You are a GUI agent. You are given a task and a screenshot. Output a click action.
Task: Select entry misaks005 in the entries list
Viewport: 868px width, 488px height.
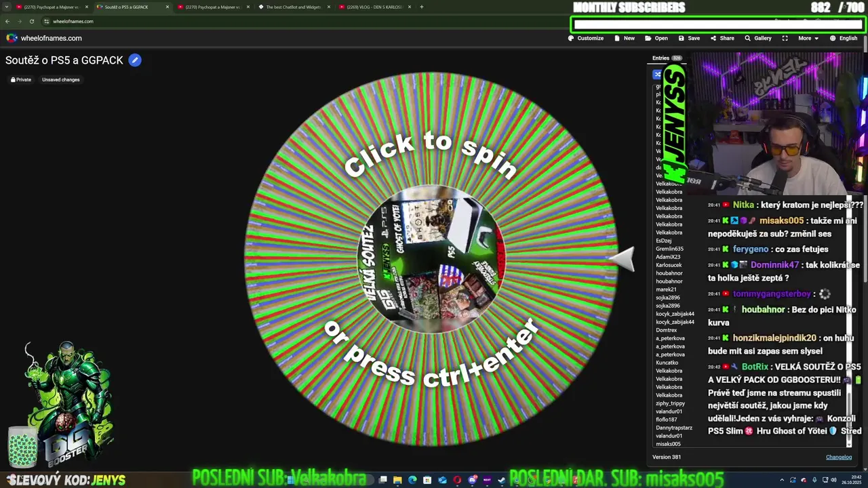pyautogui.click(x=668, y=444)
